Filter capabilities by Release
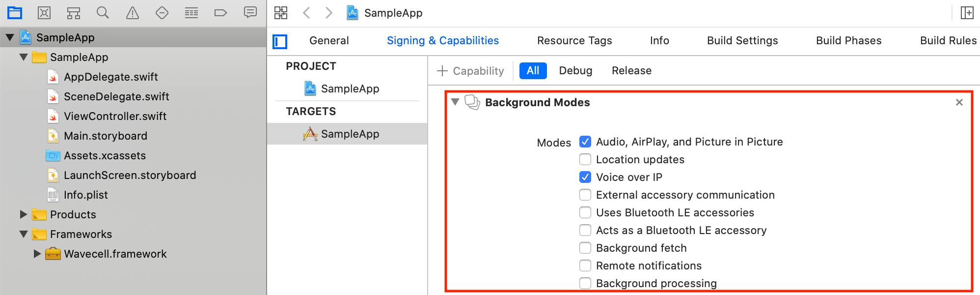Screen dimensions: 980x295 pyautogui.click(x=631, y=71)
